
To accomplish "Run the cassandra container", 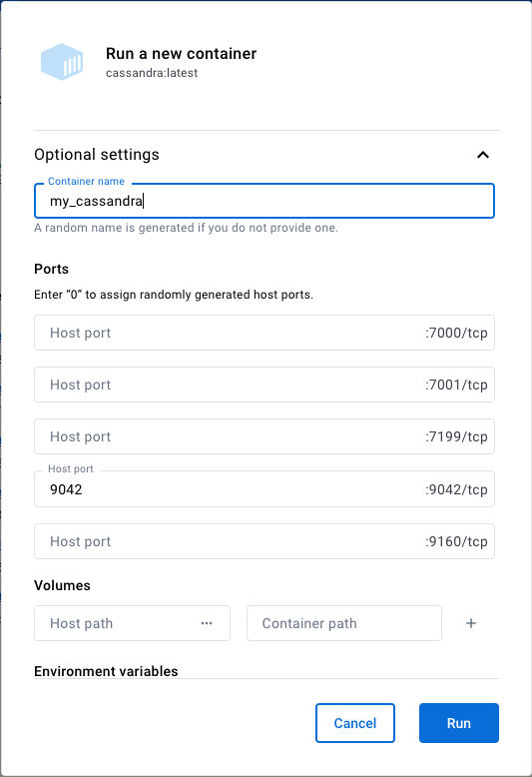I will coord(459,723).
